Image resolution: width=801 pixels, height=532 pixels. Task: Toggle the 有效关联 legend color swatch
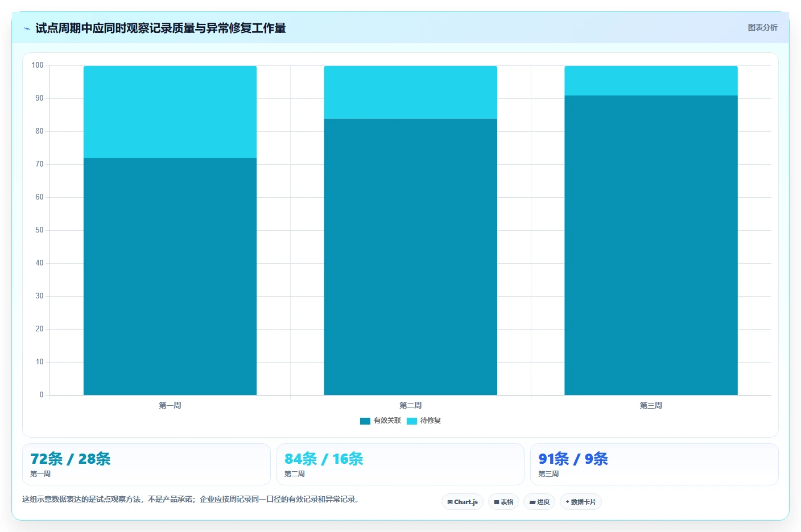365,421
